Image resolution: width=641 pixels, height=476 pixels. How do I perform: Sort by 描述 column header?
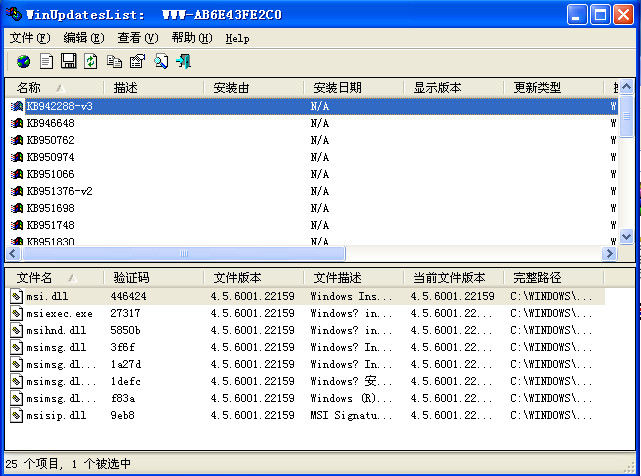tap(153, 88)
